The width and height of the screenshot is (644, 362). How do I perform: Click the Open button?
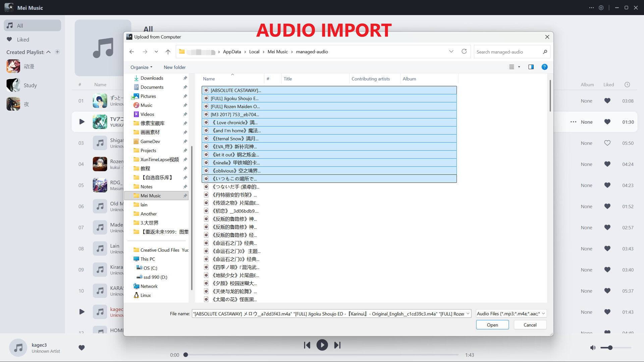pyautogui.click(x=492, y=325)
